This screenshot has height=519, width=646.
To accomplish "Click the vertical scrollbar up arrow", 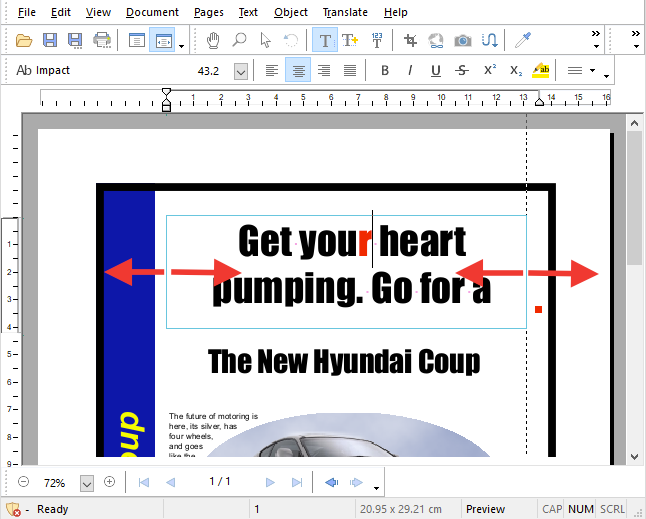I will [x=634, y=123].
